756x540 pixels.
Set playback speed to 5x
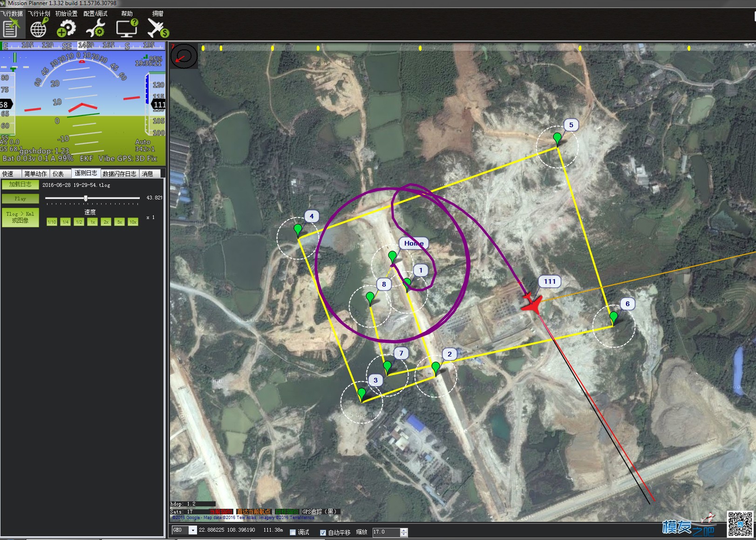pos(119,222)
